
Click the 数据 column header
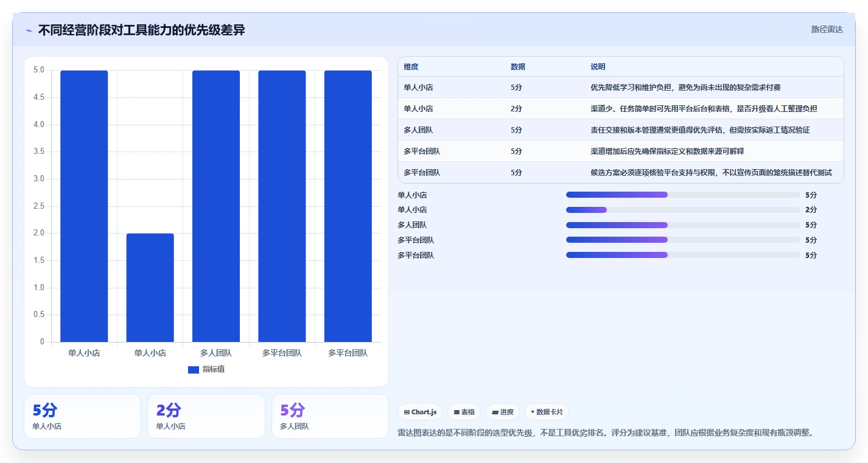(x=518, y=67)
